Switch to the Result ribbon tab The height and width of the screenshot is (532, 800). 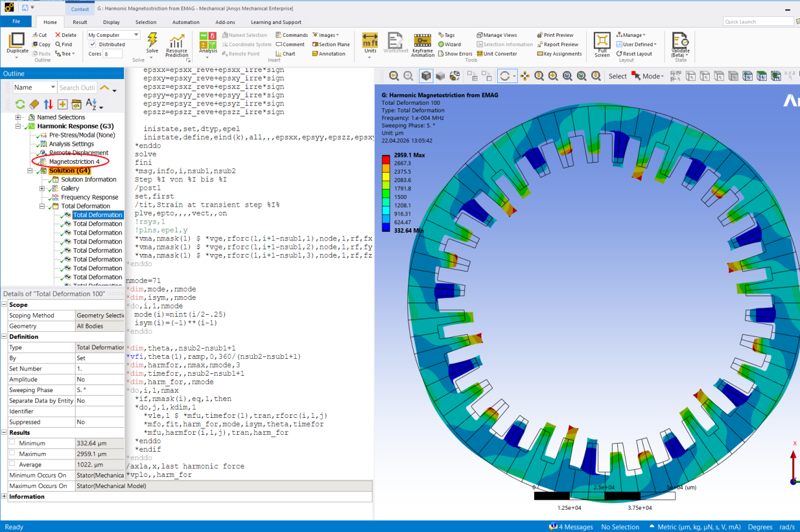(x=80, y=22)
